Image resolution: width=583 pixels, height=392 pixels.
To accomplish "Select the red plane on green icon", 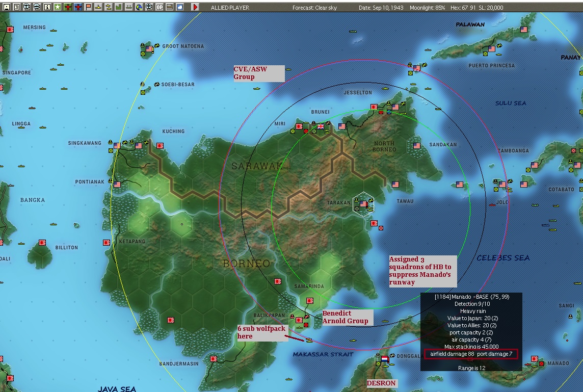I will tap(68, 7).
